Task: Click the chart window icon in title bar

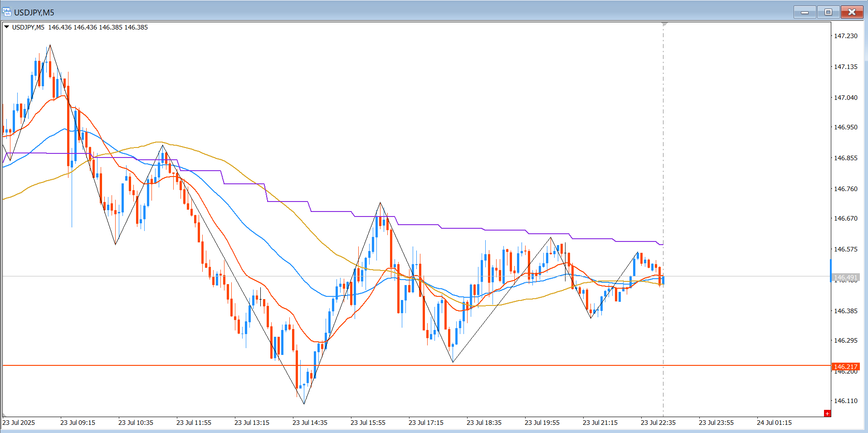Action: (x=7, y=12)
